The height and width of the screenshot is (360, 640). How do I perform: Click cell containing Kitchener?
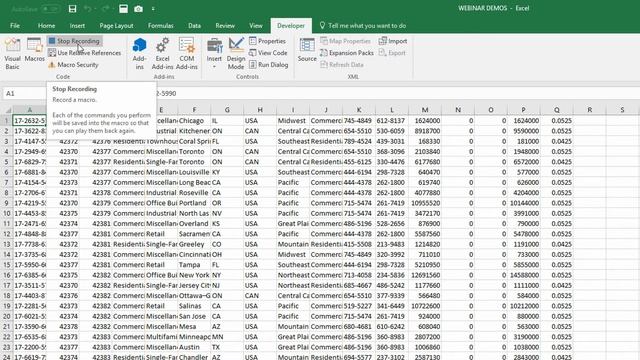(194, 131)
